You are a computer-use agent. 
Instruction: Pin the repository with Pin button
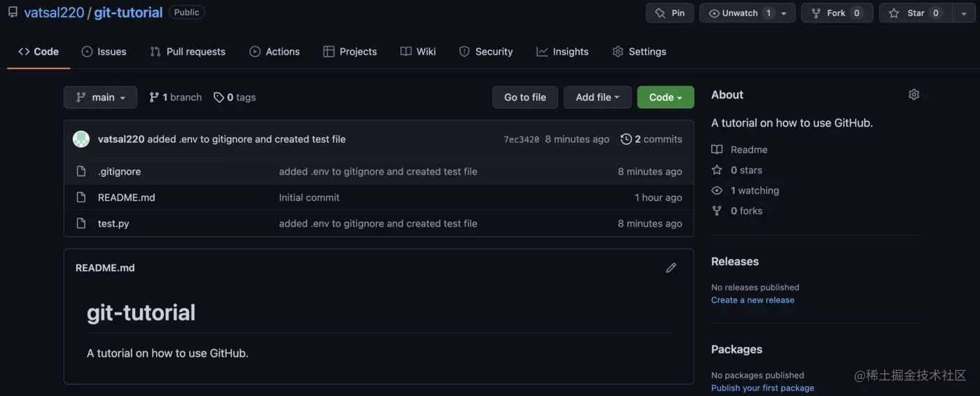tap(670, 13)
